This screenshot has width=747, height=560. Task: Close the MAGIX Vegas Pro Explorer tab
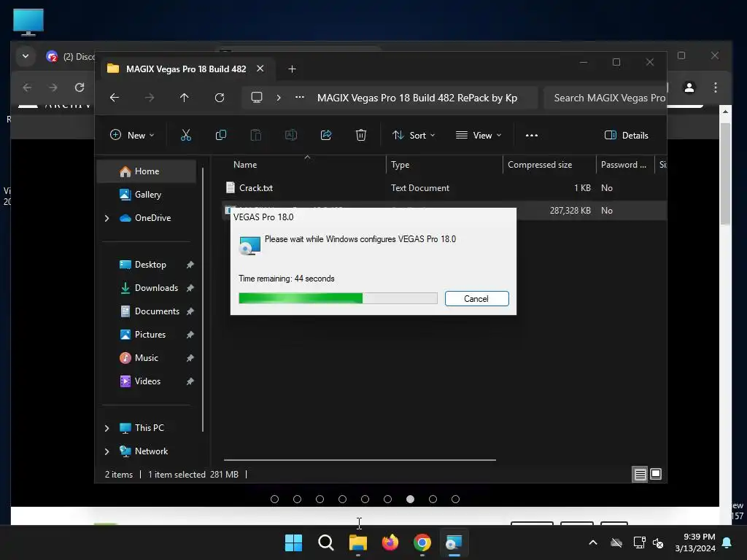coord(260,69)
